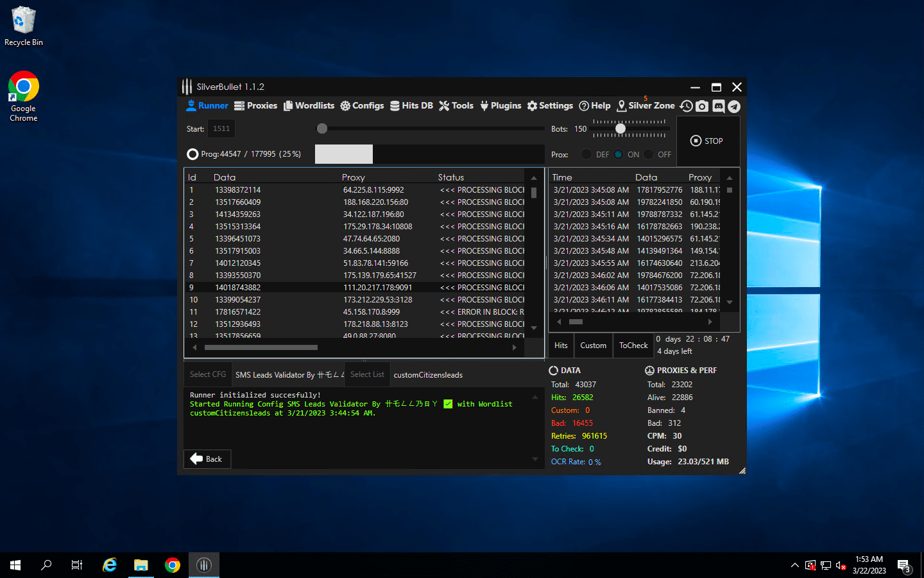This screenshot has width=924, height=578.
Task: Open the Silver Zone tab
Action: [x=646, y=106]
